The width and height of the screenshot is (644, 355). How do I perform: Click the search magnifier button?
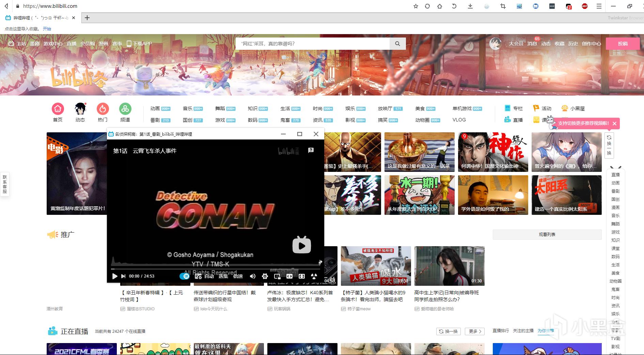click(397, 44)
